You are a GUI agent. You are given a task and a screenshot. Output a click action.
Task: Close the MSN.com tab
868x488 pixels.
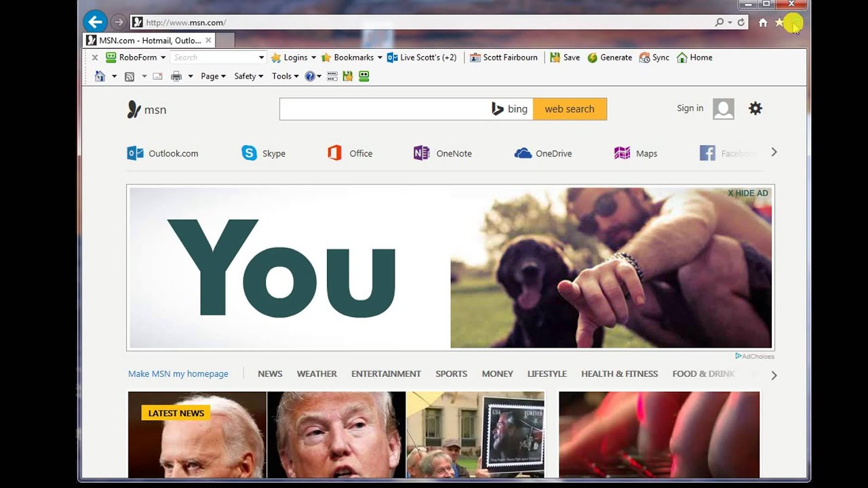(x=208, y=41)
